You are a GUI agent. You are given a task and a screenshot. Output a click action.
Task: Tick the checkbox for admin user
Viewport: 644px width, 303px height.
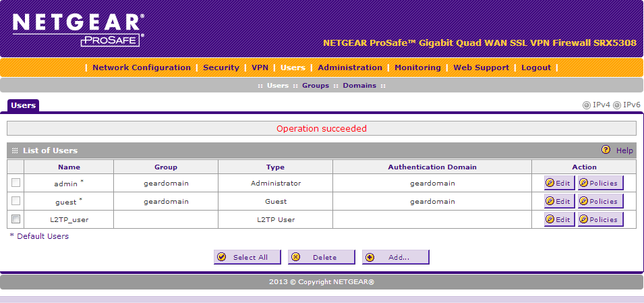click(x=16, y=182)
